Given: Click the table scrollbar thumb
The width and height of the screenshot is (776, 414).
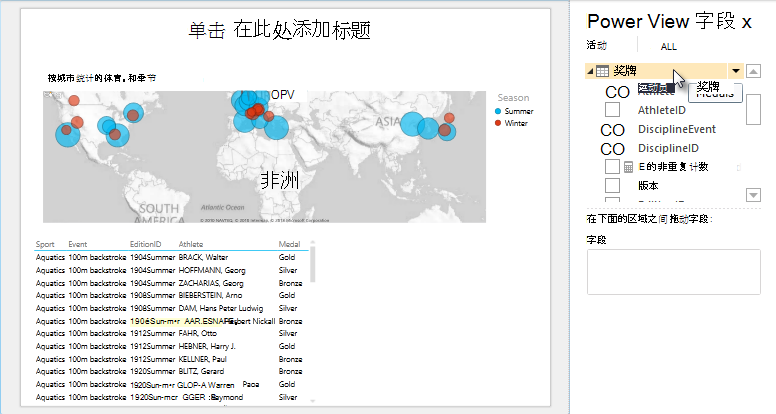Looking at the screenshot, I should pos(312,264).
